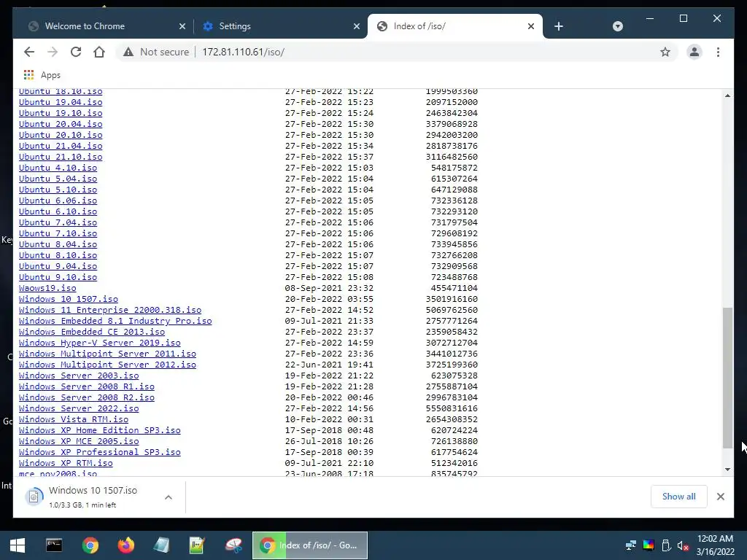This screenshot has width=747, height=560.
Task: Go back to the previous page
Action: pyautogui.click(x=29, y=52)
